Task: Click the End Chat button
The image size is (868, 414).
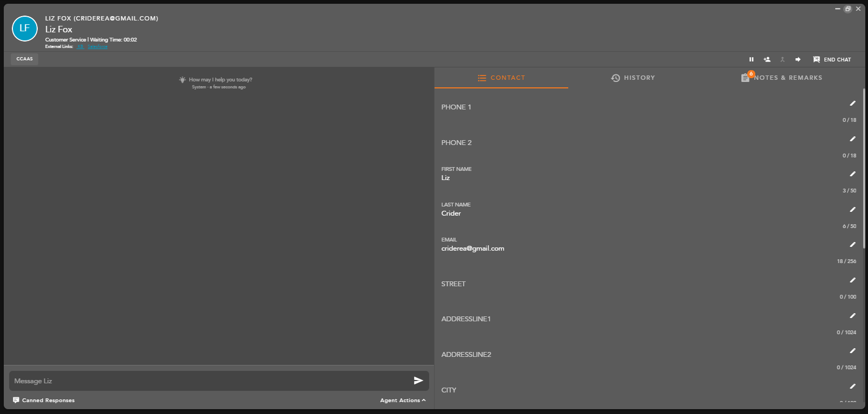Action: pos(832,59)
